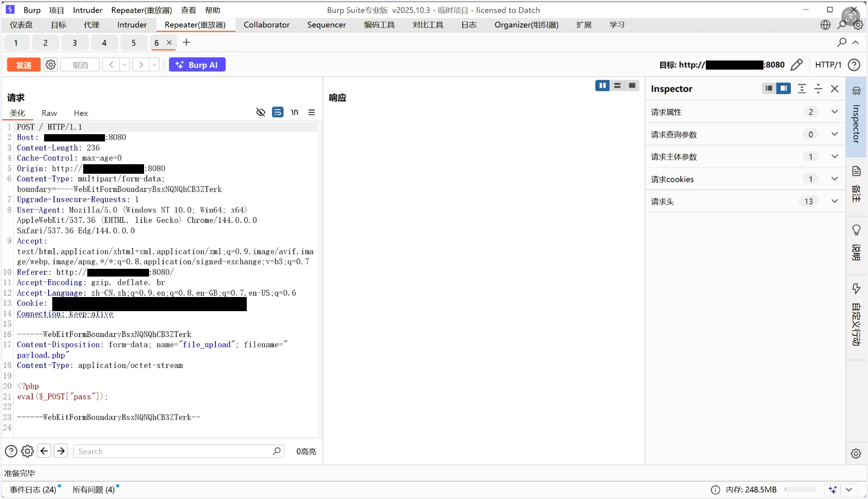868x499 pixels.
Task: Open the history back dropdown arrow
Action: point(124,65)
